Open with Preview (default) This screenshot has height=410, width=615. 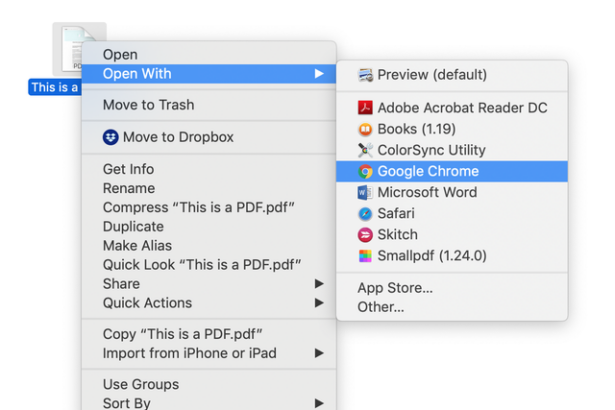452,75
